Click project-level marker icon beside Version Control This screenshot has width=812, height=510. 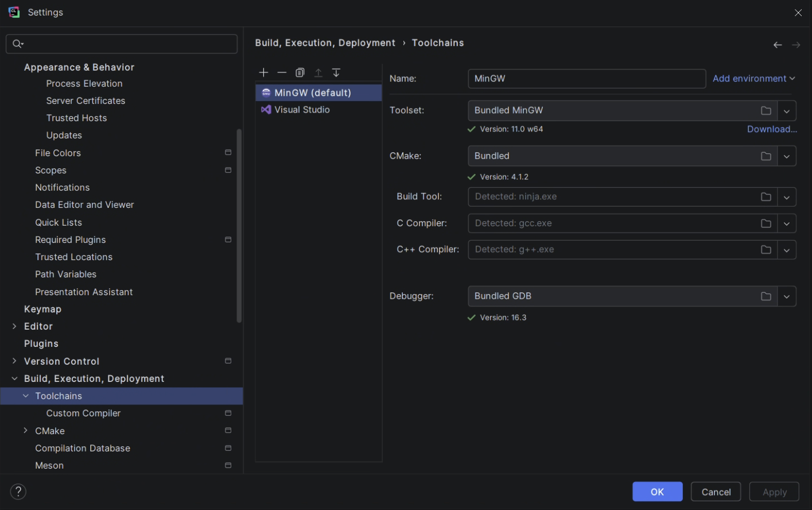(228, 361)
